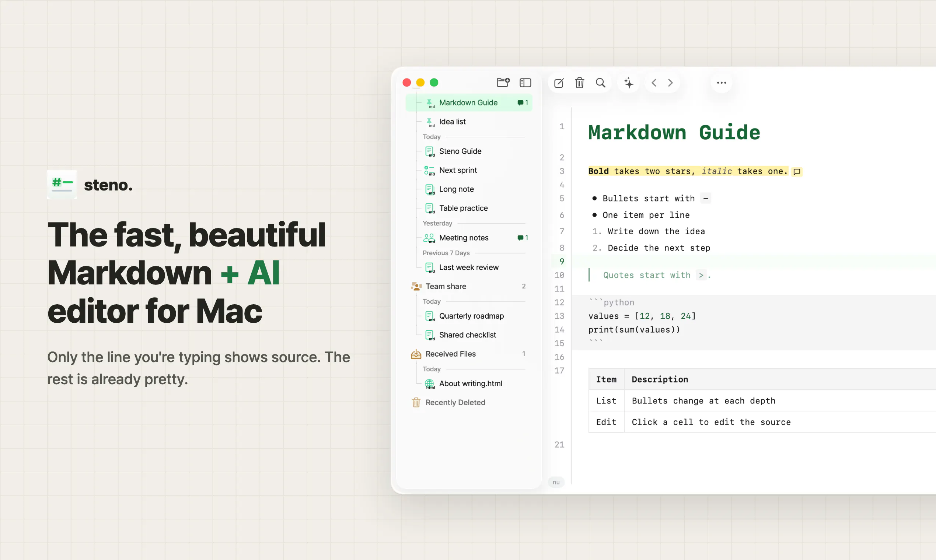Click the Received Files inbox icon
This screenshot has width=936, height=560.
tap(416, 354)
